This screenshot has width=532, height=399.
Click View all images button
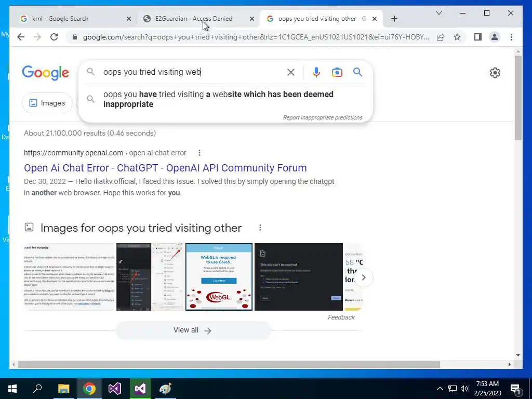point(193,330)
